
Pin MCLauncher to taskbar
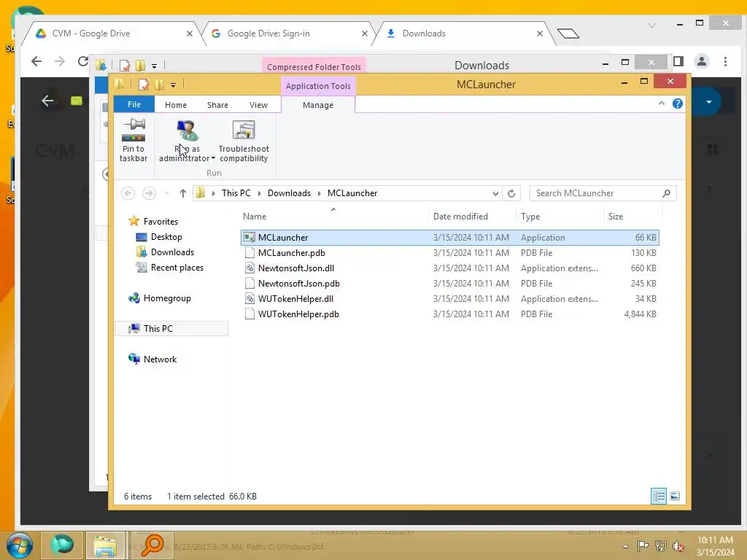tap(133, 141)
